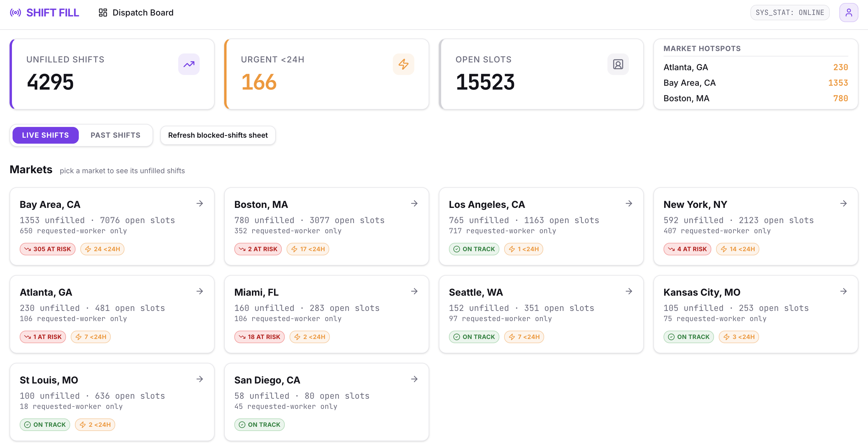This screenshot has height=448, width=868.
Task: Click the On Track badge for Seattle
Action: 474,337
